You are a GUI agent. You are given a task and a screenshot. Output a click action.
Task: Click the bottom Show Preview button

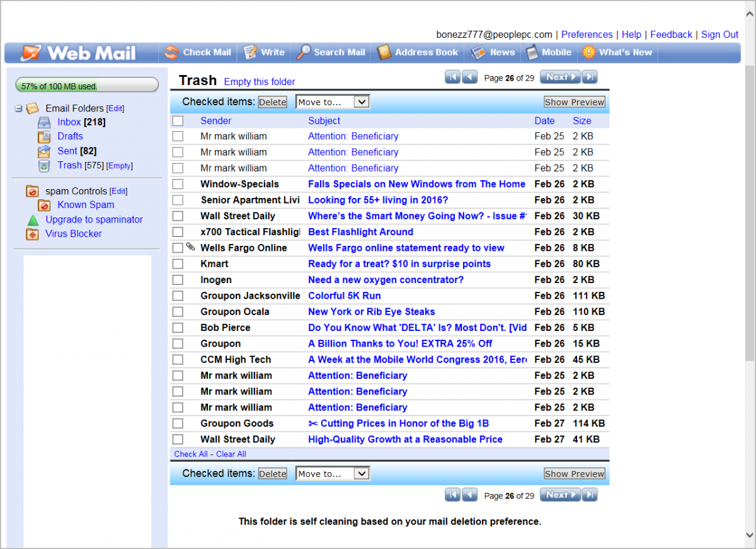(x=575, y=473)
